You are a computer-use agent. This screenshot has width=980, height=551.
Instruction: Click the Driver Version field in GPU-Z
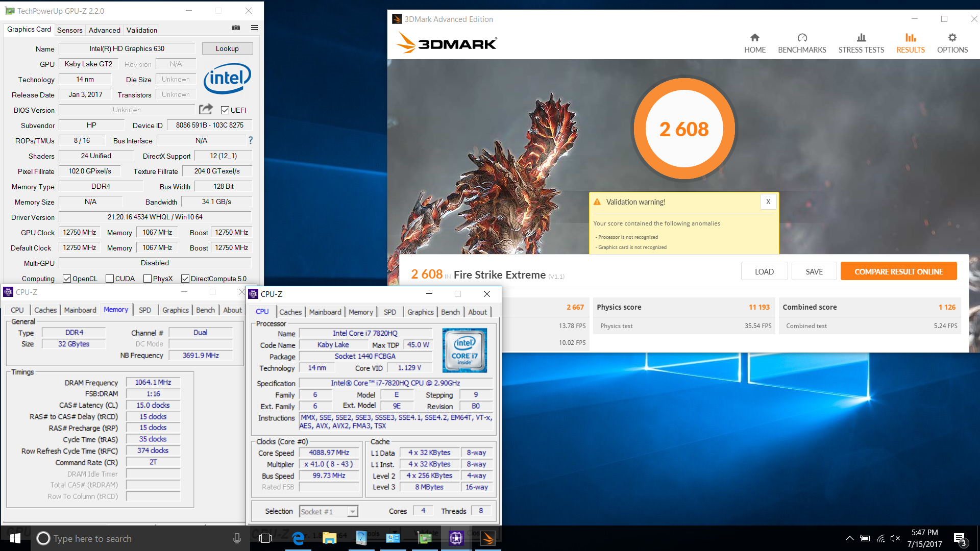click(155, 217)
